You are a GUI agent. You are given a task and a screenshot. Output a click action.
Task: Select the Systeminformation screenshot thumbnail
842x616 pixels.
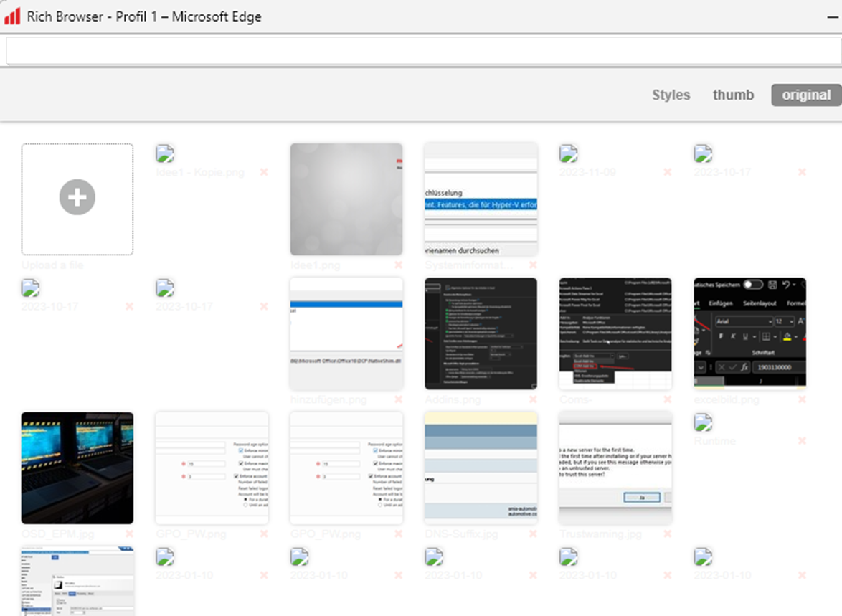click(481, 199)
